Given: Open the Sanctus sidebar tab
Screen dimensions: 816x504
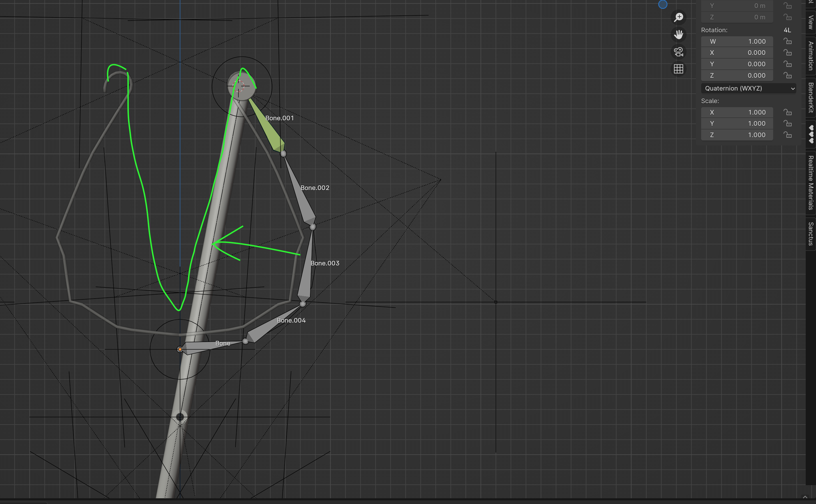Looking at the screenshot, I should tap(811, 234).
